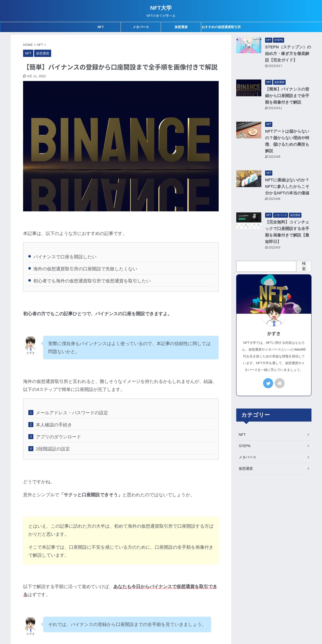Click the article updated date 4月 11, 2022
This screenshot has width=322, height=644.
pyautogui.click(x=36, y=76)
